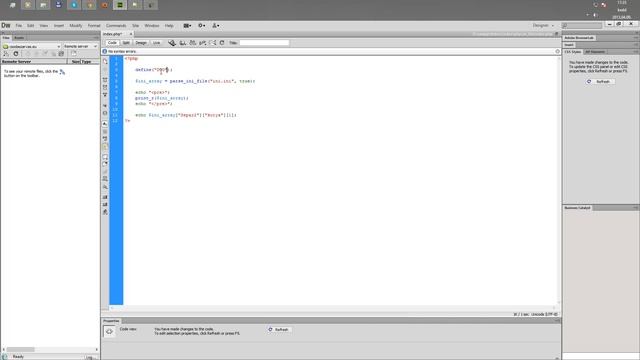Click Files panel Refresh icon
The height and width of the screenshot is (360, 640).
16,54
